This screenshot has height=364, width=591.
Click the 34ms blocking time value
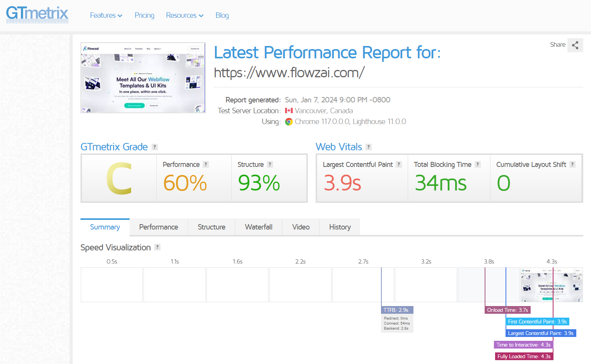441,183
